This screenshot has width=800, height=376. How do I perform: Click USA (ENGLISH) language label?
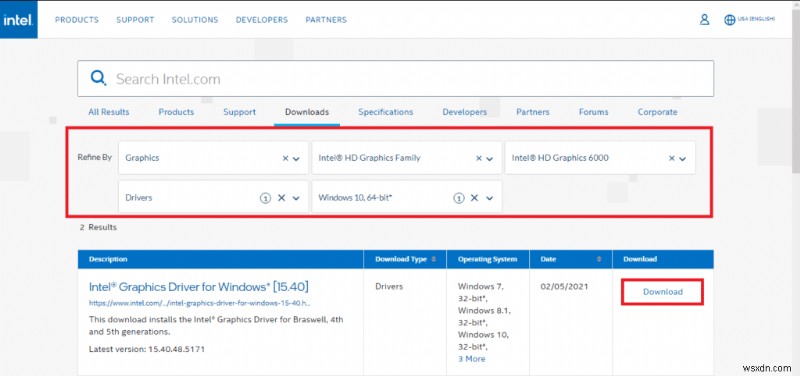coord(756,19)
